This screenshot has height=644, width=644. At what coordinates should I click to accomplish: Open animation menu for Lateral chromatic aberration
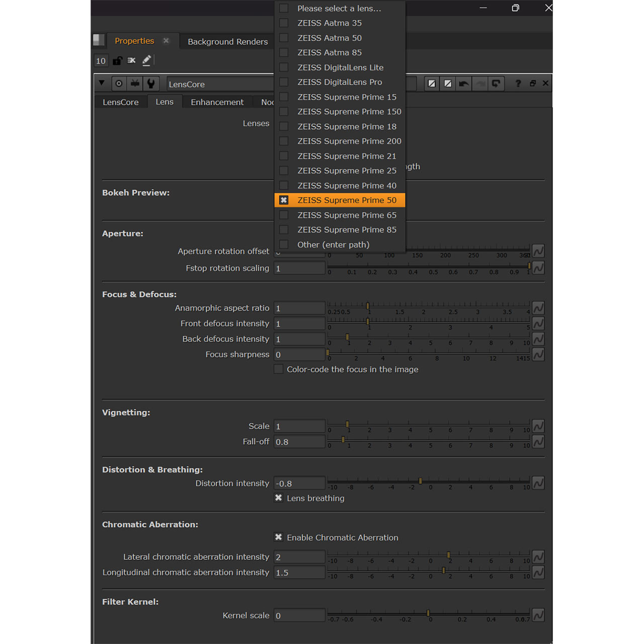(538, 557)
